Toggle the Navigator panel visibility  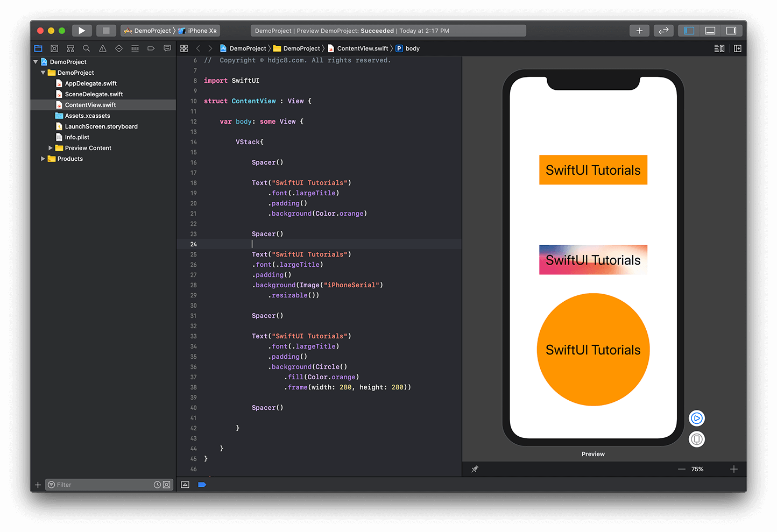tap(689, 31)
